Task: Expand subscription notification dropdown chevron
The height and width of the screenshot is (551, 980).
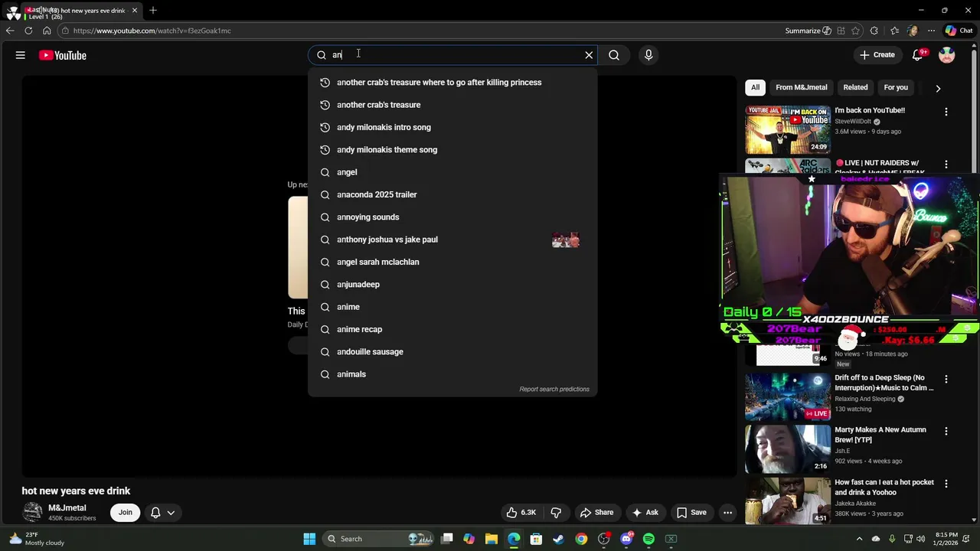Action: (171, 513)
